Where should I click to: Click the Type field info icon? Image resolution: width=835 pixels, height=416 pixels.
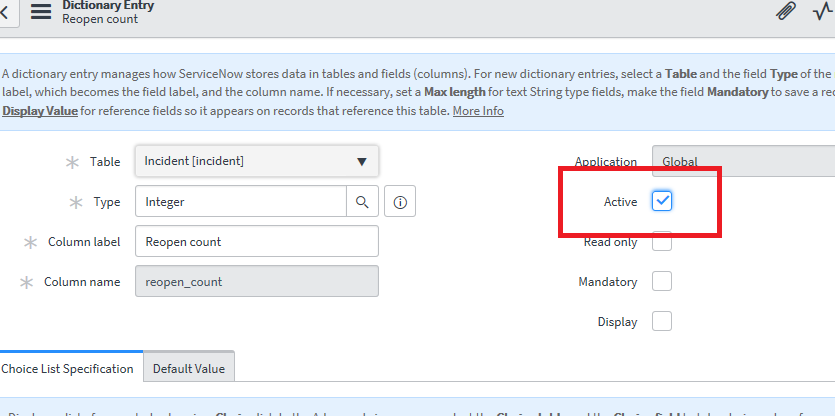tap(400, 202)
